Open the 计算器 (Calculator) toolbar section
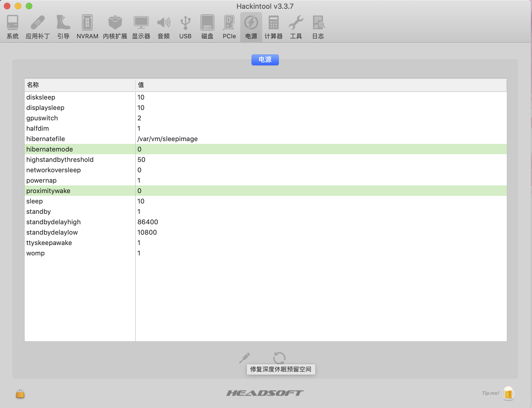 pyautogui.click(x=273, y=27)
